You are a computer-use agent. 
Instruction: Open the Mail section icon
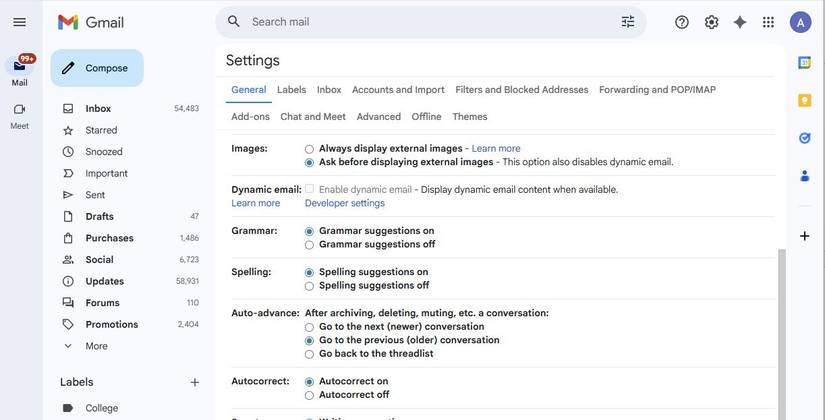pos(19,66)
